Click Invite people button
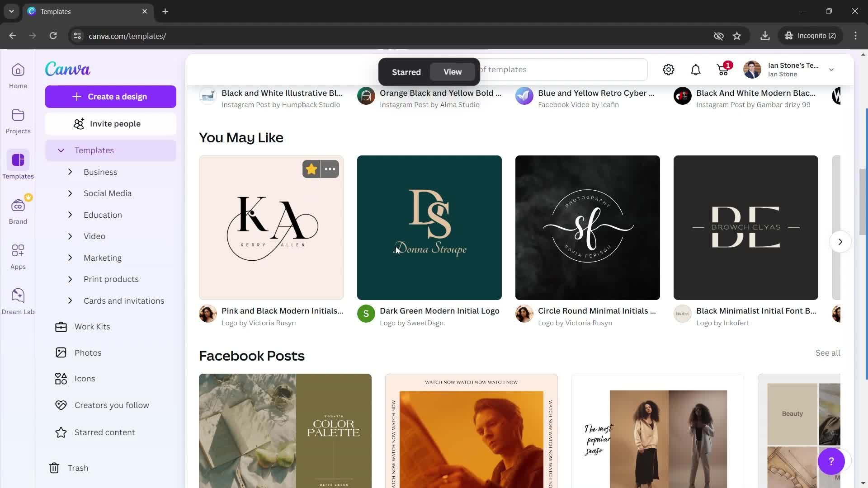868x488 pixels. pyautogui.click(x=111, y=124)
